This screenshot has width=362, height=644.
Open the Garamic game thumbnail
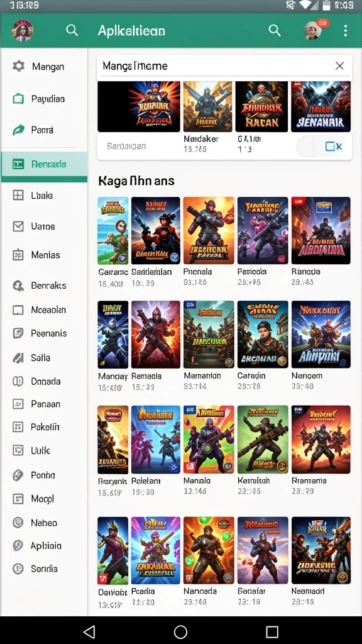[x=113, y=230]
